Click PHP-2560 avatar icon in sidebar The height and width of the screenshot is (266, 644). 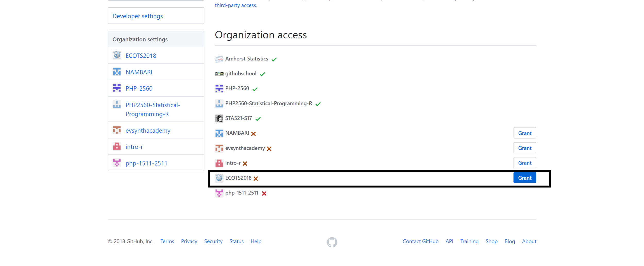(117, 88)
